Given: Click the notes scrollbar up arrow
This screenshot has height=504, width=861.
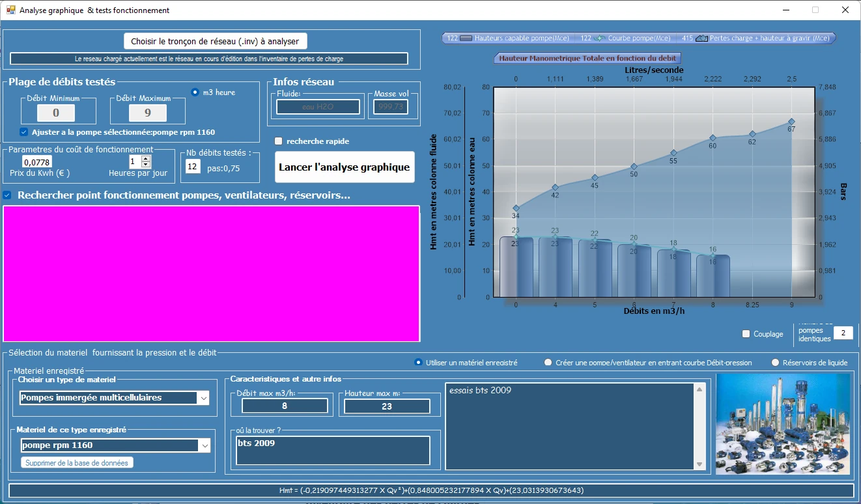Looking at the screenshot, I should tap(700, 389).
